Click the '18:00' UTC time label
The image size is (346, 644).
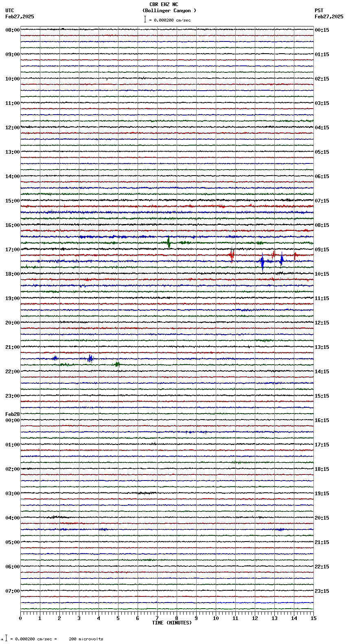[12, 274]
